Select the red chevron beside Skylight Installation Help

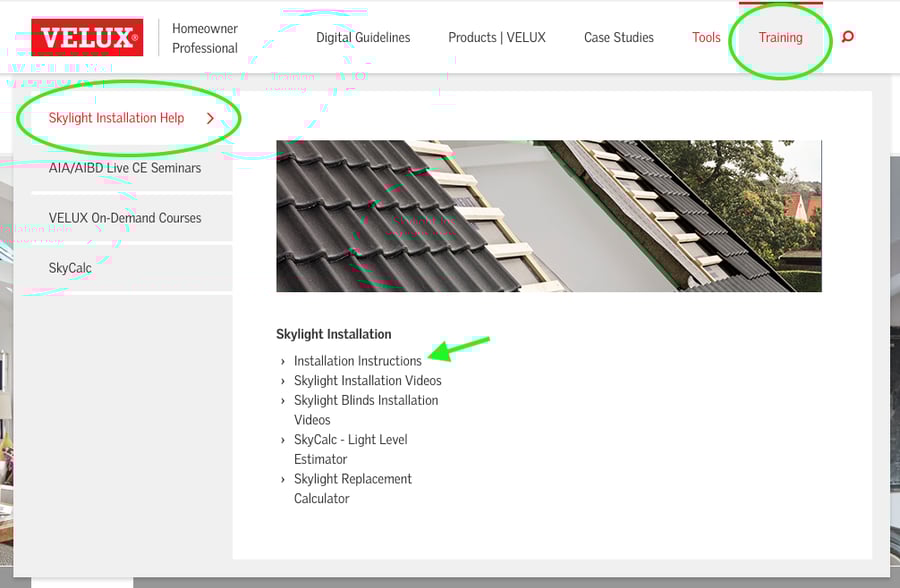click(210, 117)
